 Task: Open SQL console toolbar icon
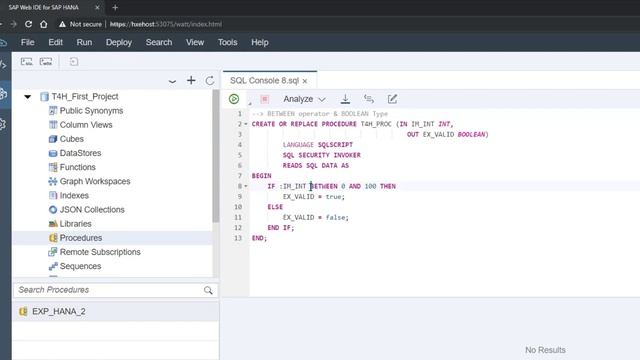27,62
